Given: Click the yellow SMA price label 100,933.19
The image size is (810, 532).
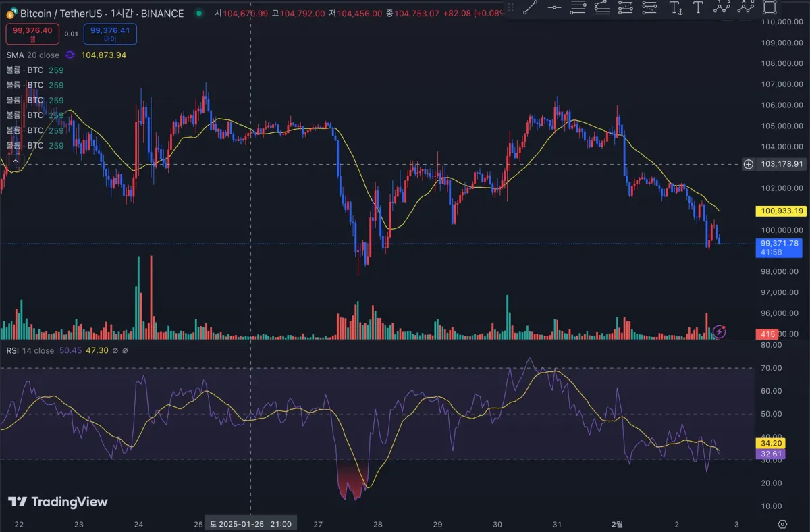Looking at the screenshot, I should click(x=780, y=211).
